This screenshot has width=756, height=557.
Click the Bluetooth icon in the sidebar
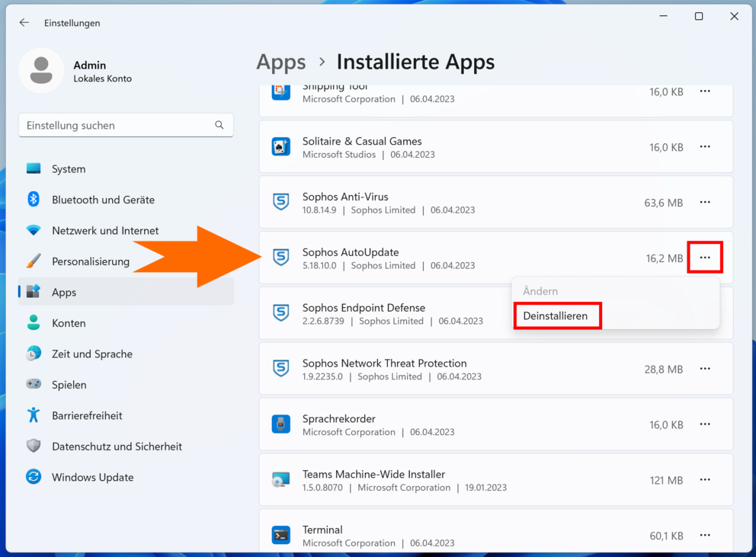point(34,199)
